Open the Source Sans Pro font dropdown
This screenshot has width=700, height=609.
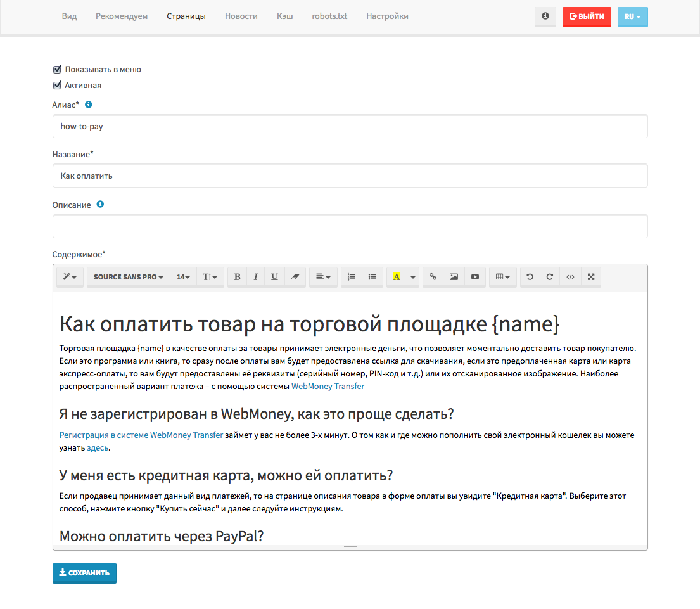[x=129, y=278]
